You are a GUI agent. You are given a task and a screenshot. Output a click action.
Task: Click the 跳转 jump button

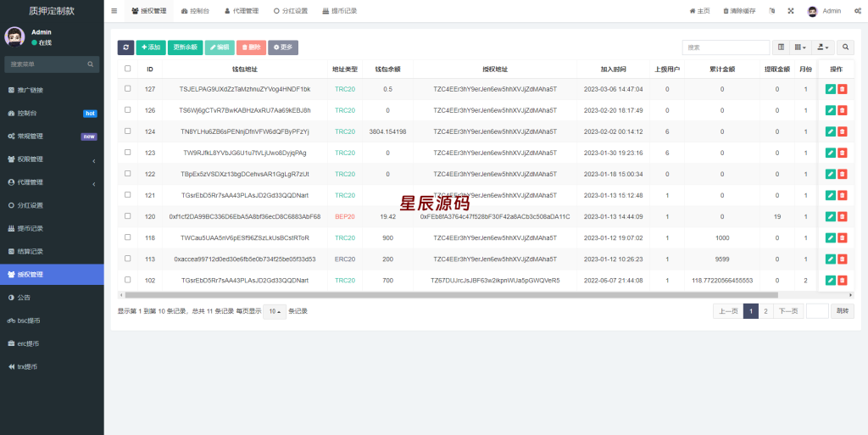point(842,311)
